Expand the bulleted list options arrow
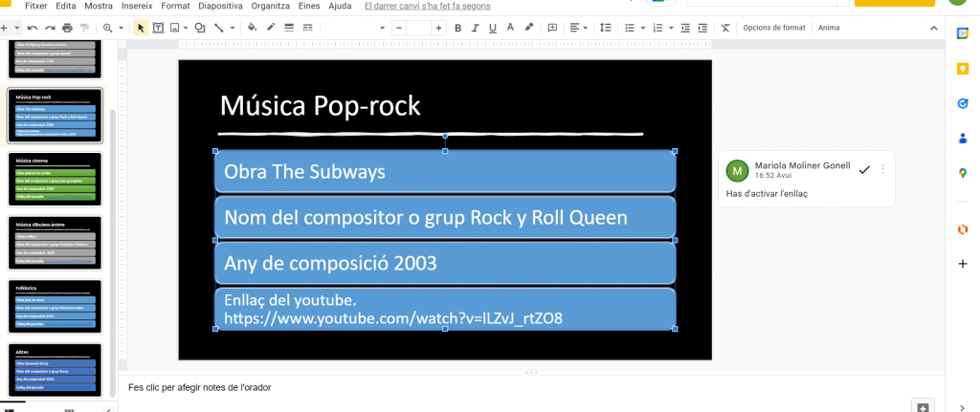The width and height of the screenshot is (980, 412). click(643, 28)
